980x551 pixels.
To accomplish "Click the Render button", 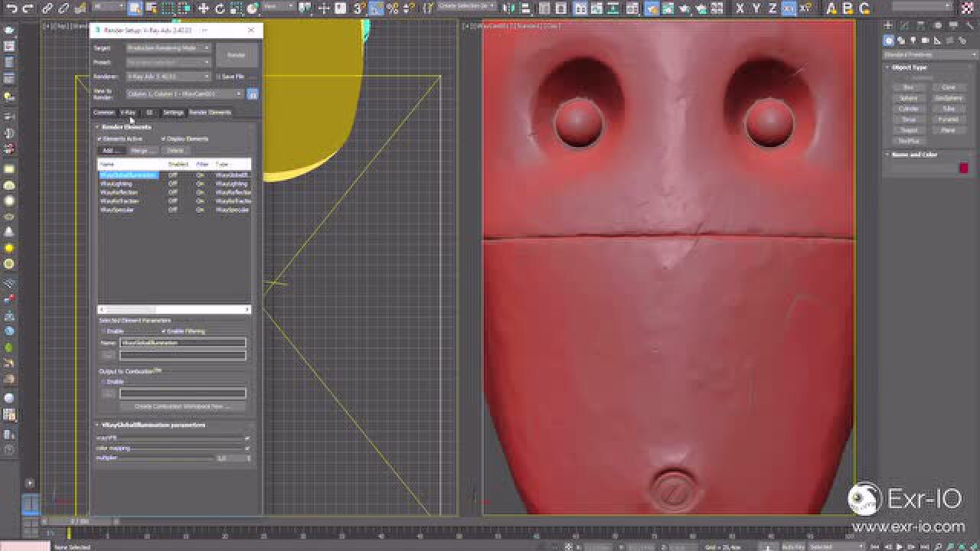I will tap(237, 55).
